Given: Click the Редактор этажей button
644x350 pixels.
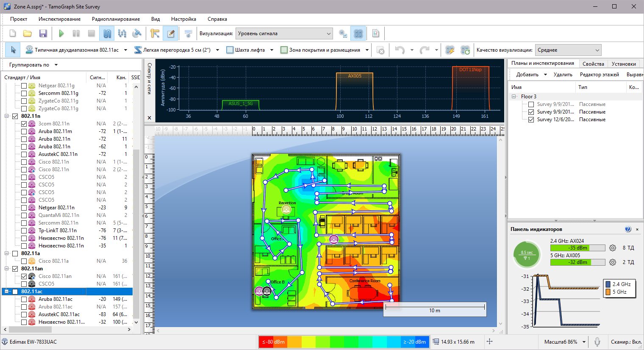Looking at the screenshot, I should pyautogui.click(x=599, y=75).
